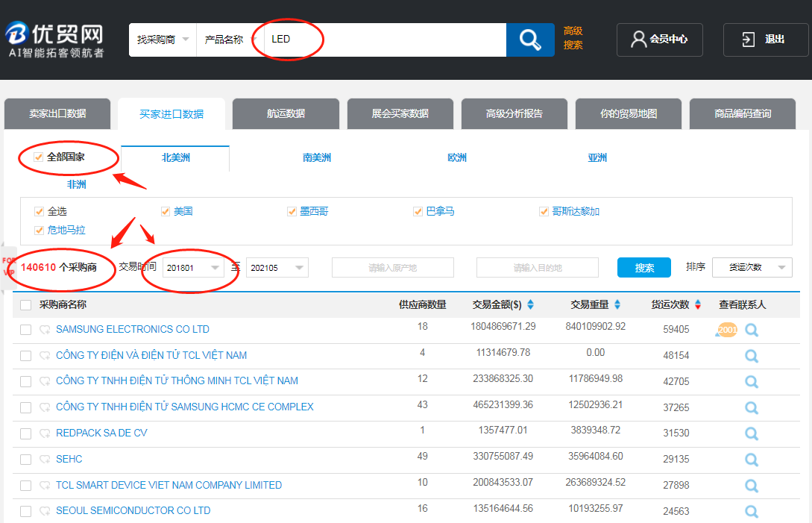Viewport: 812px width, 523px height.
Task: View contacts for SEHC row
Action: pos(752,460)
